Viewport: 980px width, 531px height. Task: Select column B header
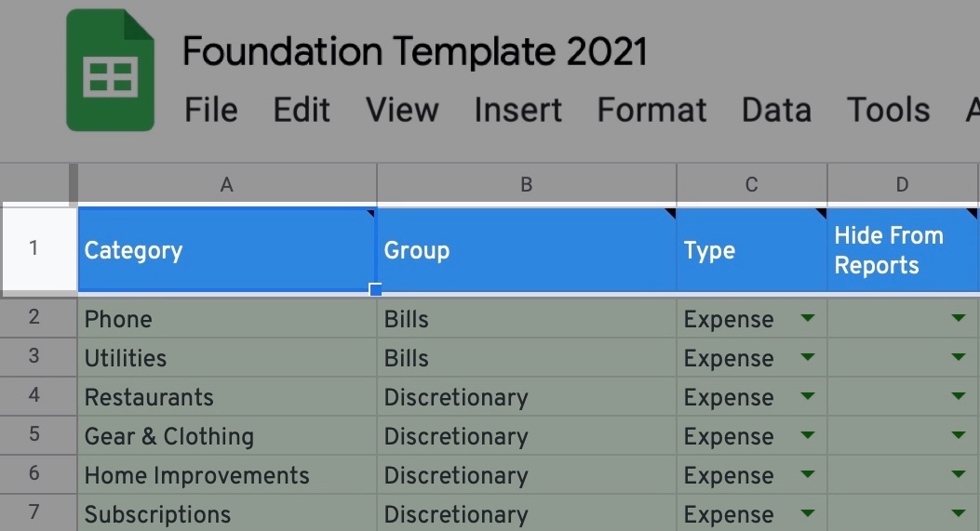point(526,184)
